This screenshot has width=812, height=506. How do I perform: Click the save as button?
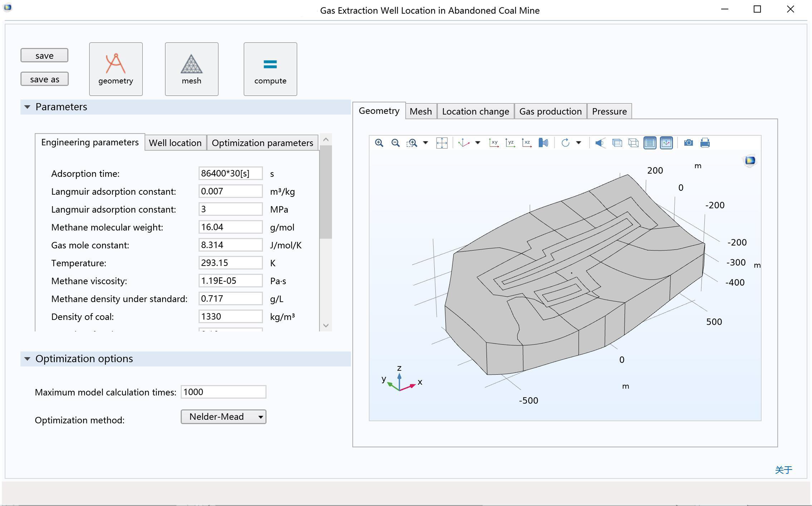click(44, 79)
